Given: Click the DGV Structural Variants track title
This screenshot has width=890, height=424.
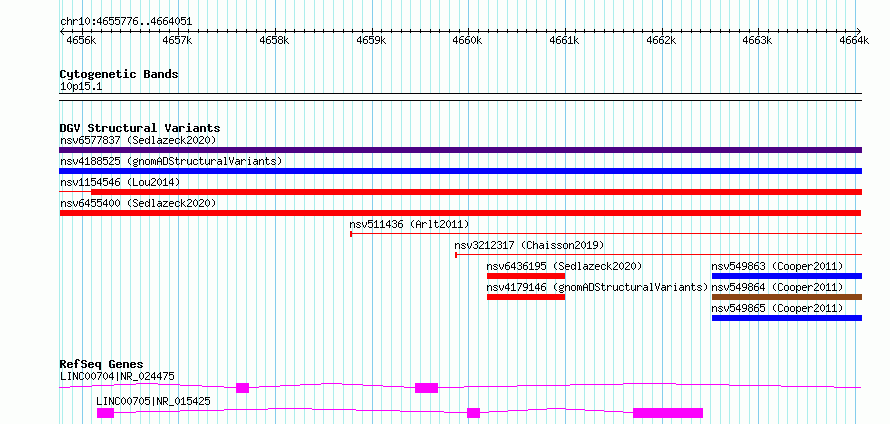Looking at the screenshot, I should [140, 128].
